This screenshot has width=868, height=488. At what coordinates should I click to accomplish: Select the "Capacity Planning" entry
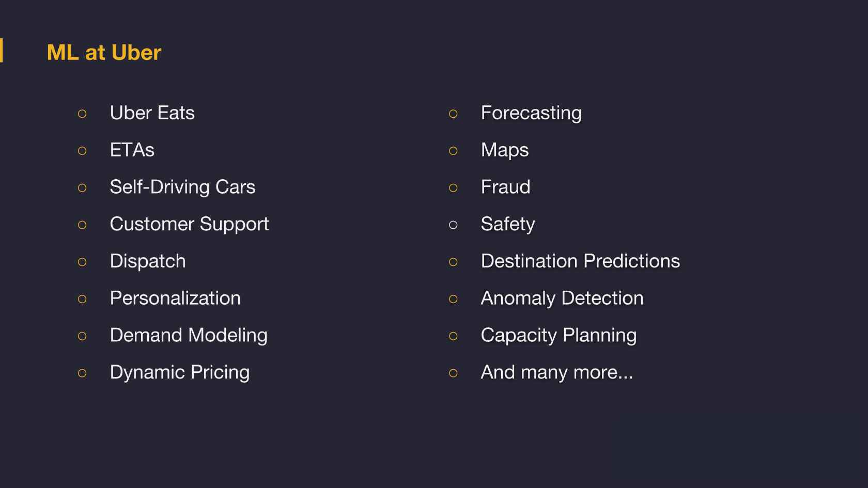(x=559, y=336)
